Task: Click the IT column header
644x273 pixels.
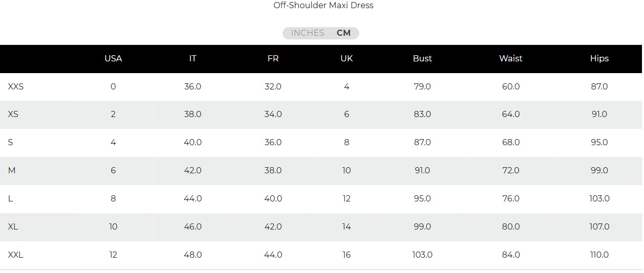Action: coord(193,58)
